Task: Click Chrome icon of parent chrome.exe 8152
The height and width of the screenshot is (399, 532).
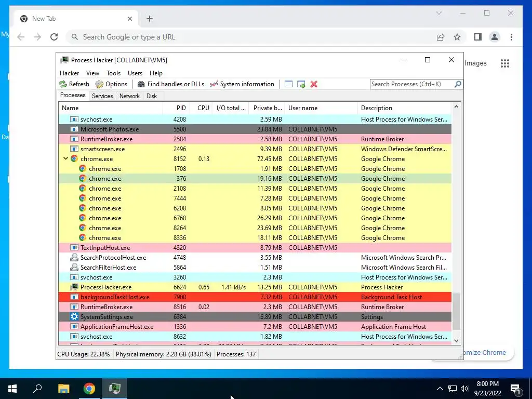Action: point(74,158)
